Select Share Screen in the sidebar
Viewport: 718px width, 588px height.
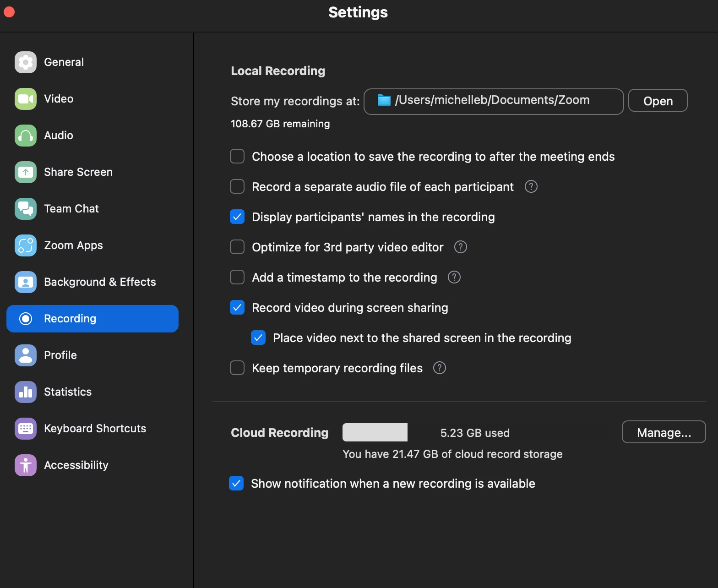click(92, 172)
